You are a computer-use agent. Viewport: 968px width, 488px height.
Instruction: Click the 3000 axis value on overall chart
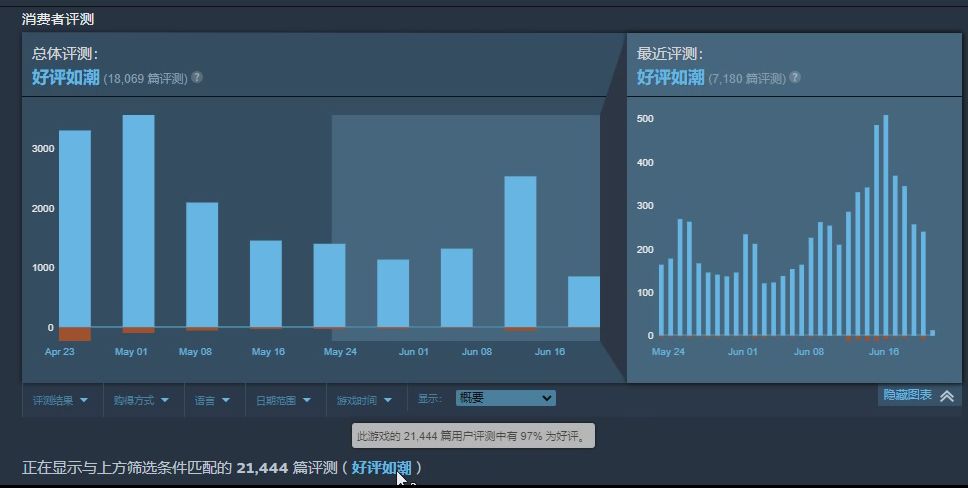point(43,148)
